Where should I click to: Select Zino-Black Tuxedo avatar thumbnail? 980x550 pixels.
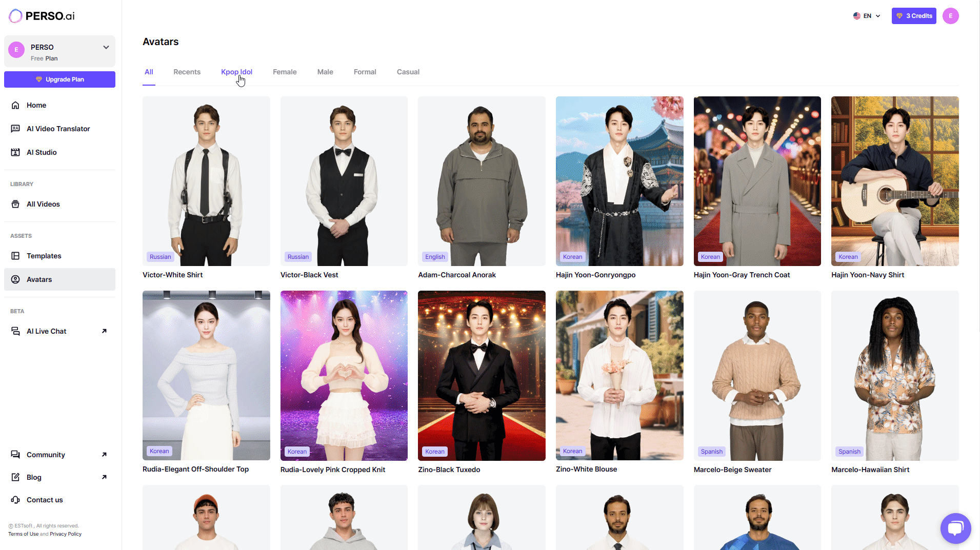[x=482, y=375]
